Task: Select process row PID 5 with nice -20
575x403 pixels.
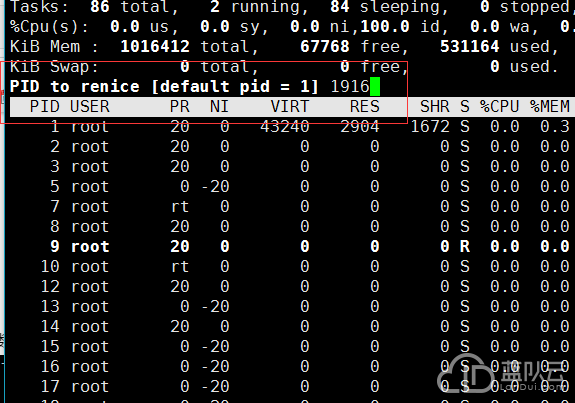Action: (290, 187)
